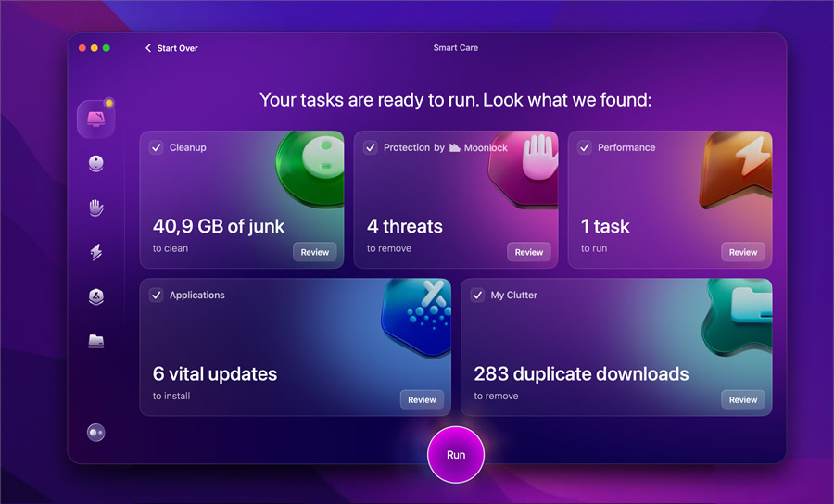Screen dimensions: 834x504
Task: Click the Smart Care window title
Action: [x=456, y=48]
